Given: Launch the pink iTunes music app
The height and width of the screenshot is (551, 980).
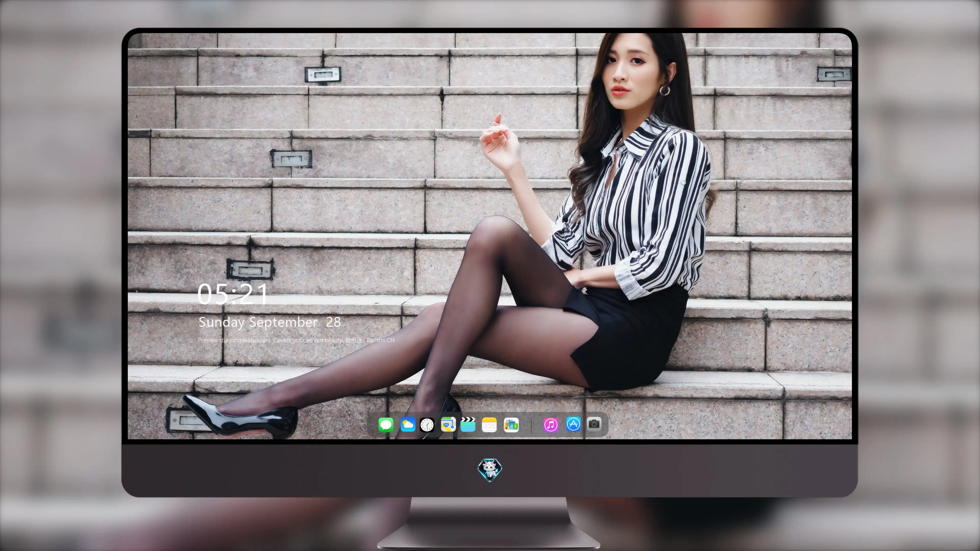Looking at the screenshot, I should click(x=551, y=425).
